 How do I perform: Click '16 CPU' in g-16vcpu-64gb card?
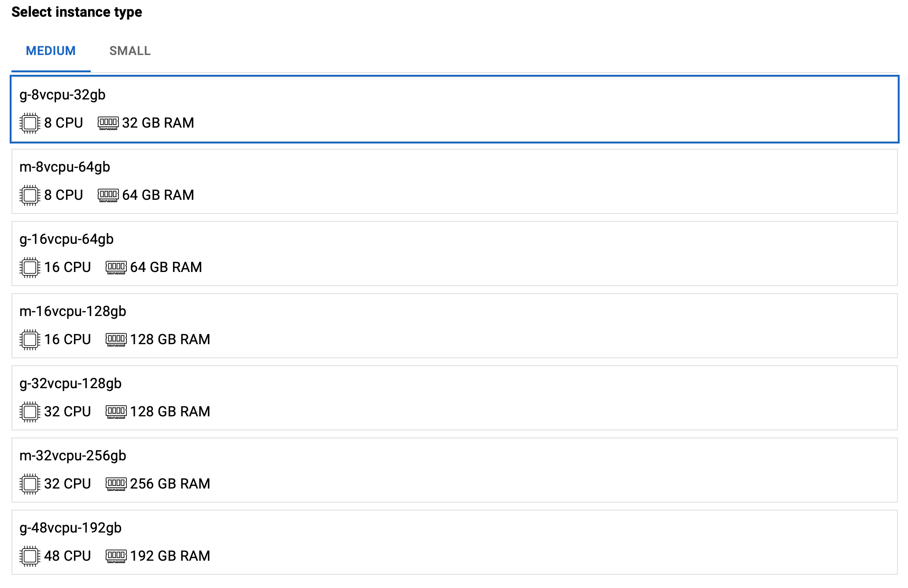(67, 267)
